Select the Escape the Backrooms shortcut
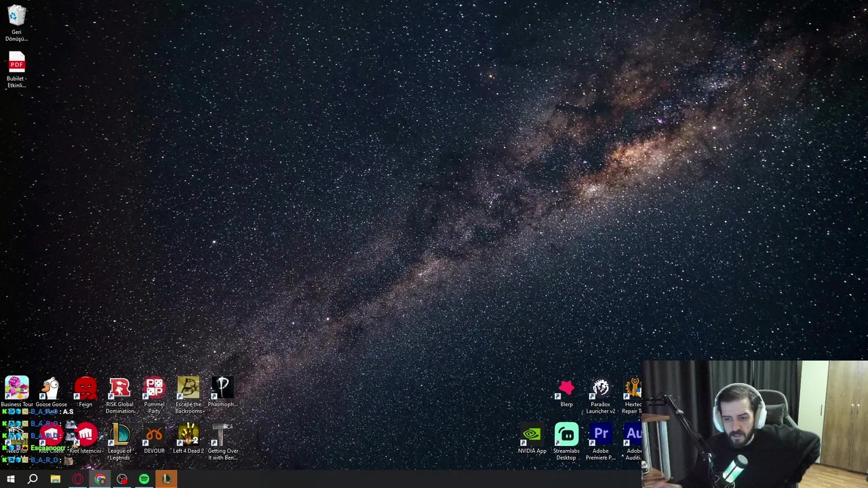Screen dimensions: 868x488 coord(189,396)
